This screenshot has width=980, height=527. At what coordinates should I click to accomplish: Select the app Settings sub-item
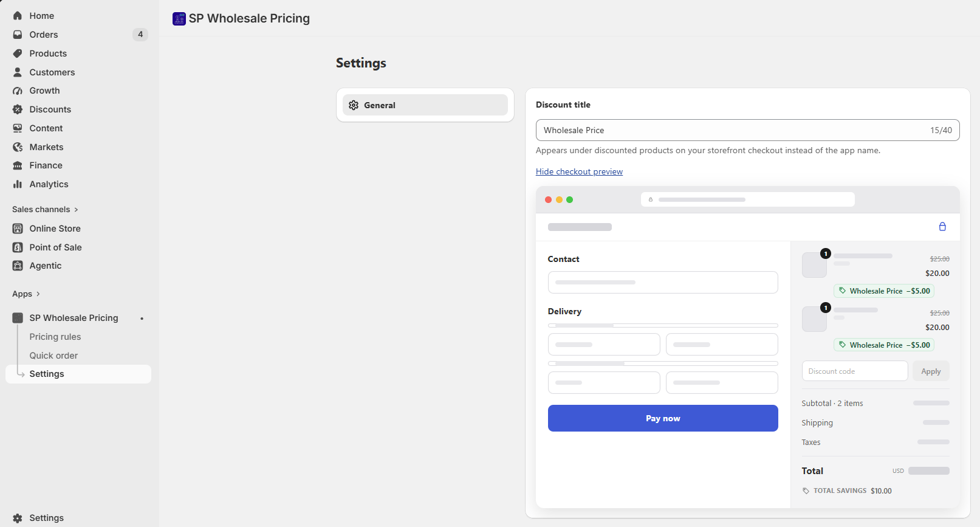(x=78, y=374)
